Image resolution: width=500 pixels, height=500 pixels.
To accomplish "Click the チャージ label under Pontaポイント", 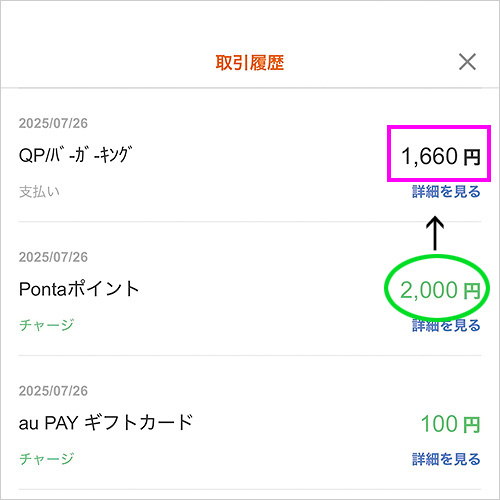I will point(46,325).
